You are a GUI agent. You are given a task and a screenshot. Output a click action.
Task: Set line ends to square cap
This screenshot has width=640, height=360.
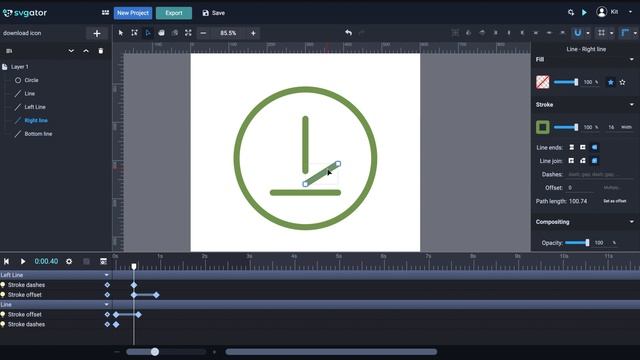click(583, 147)
